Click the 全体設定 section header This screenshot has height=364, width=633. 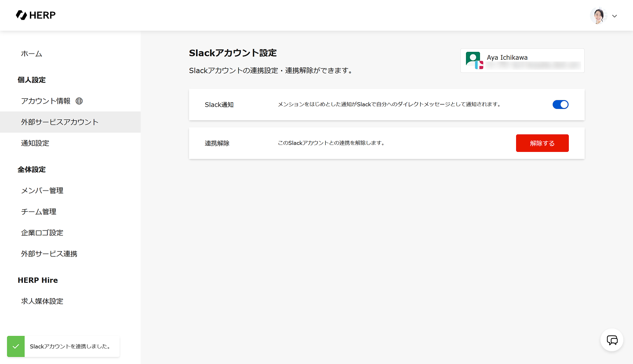click(32, 169)
